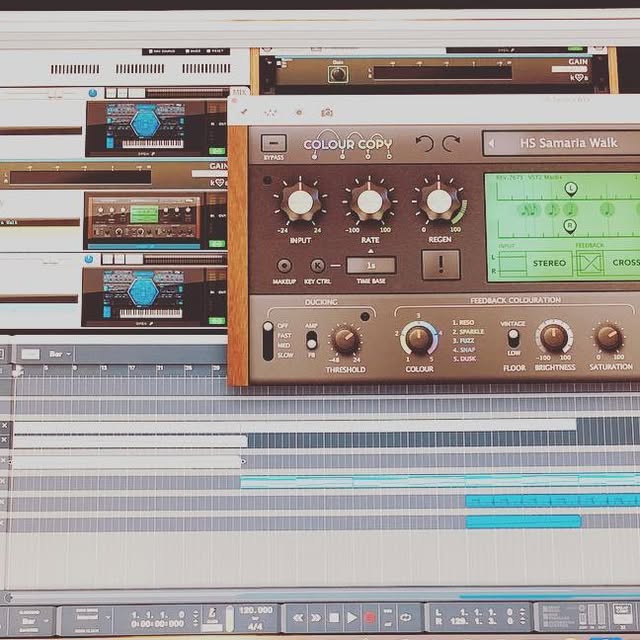Click the exclamation mark panic button
This screenshot has width=640, height=640.
click(x=440, y=264)
